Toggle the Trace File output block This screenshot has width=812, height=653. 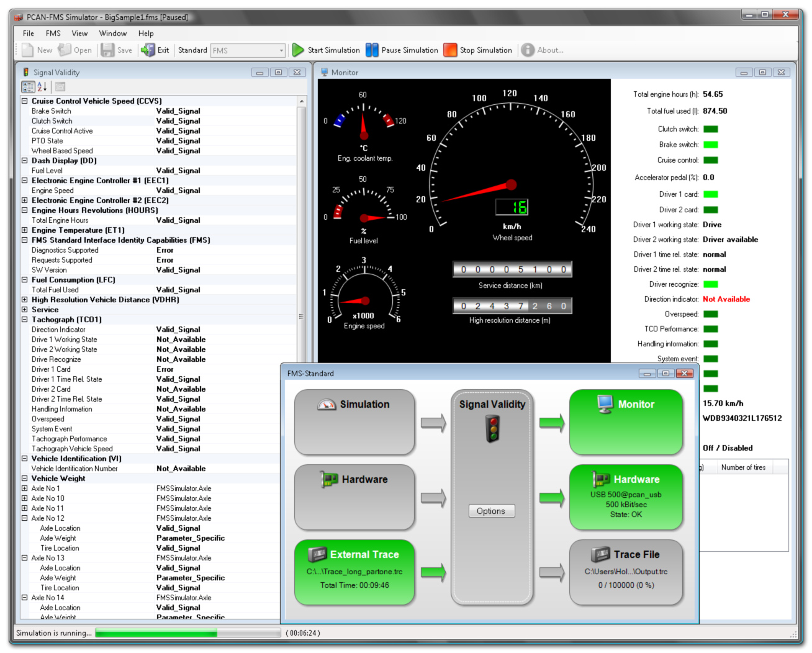point(626,572)
